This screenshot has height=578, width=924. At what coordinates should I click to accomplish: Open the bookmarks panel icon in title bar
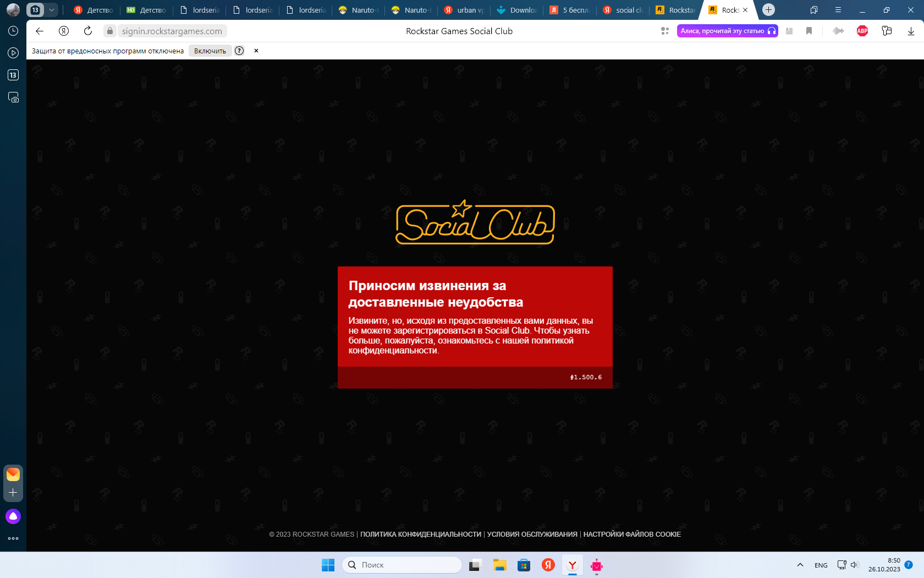point(814,10)
